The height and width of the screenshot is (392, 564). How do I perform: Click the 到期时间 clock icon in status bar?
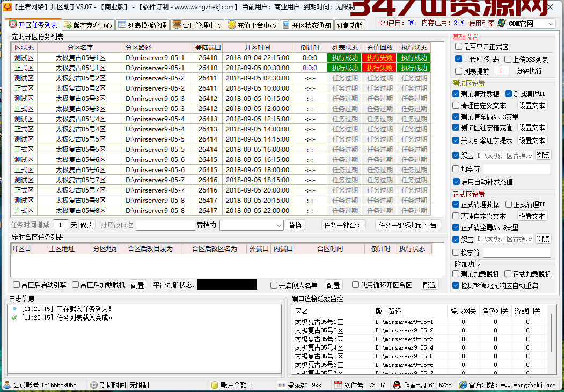(94, 385)
